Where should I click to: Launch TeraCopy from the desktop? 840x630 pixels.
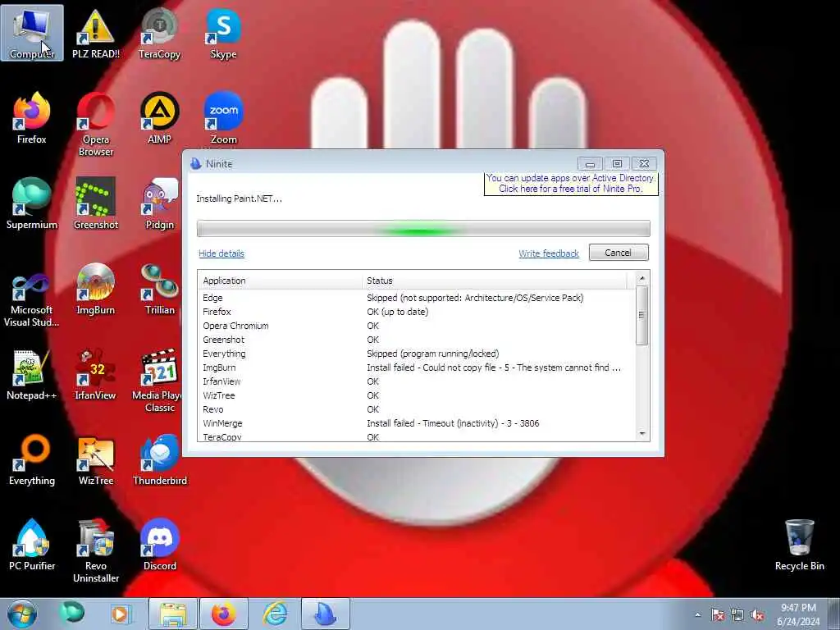pos(160,33)
